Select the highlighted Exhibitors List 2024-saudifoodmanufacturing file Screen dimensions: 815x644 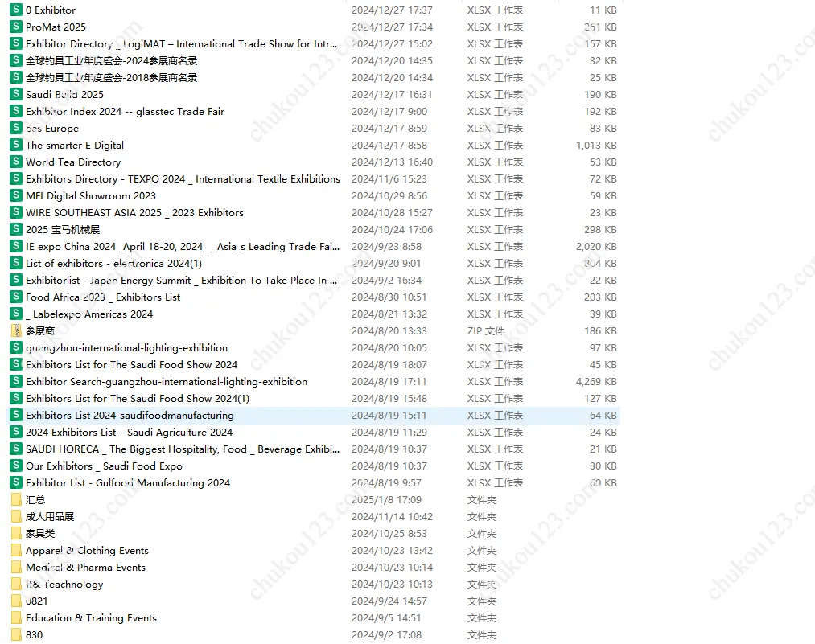(x=130, y=416)
